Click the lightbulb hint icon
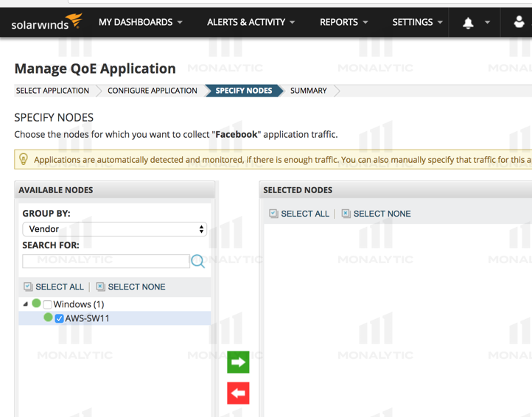Image resolution: width=532 pixels, height=417 pixels. [x=24, y=159]
